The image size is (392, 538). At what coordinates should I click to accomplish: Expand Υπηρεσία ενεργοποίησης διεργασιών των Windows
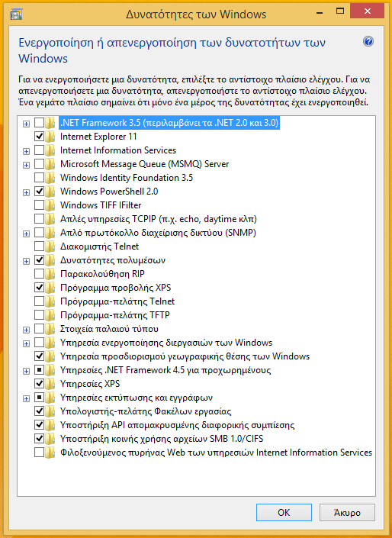point(26,343)
